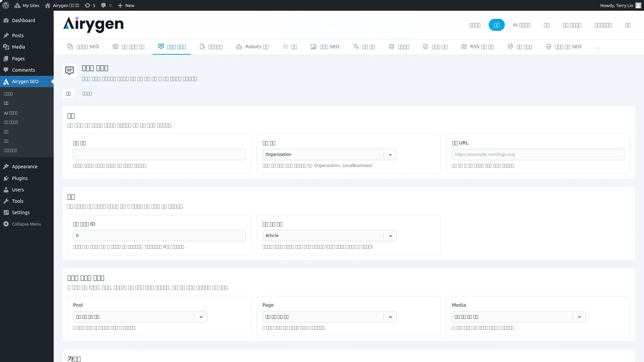Click the ID field containing 0
Image resolution: width=644 pixels, height=362 pixels.
159,236
